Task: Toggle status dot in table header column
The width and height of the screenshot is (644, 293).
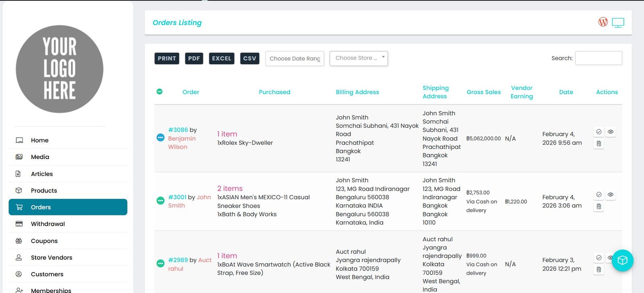Action: tap(159, 92)
